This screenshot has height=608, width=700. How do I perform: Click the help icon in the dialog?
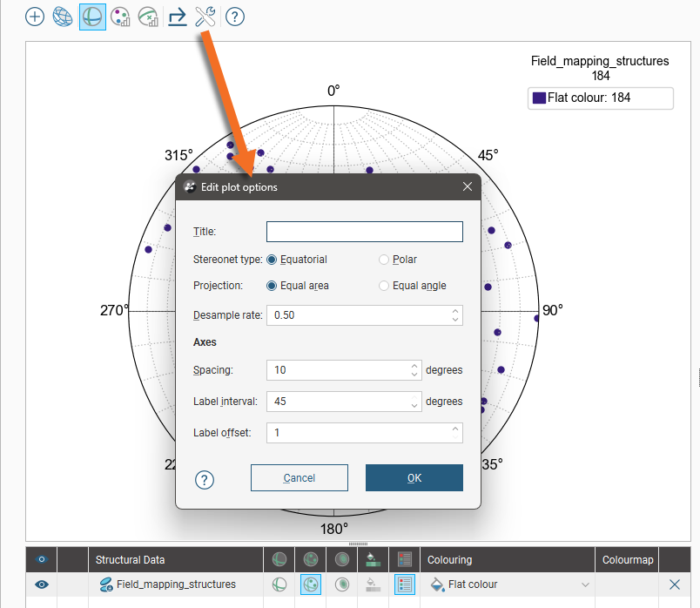tap(205, 479)
